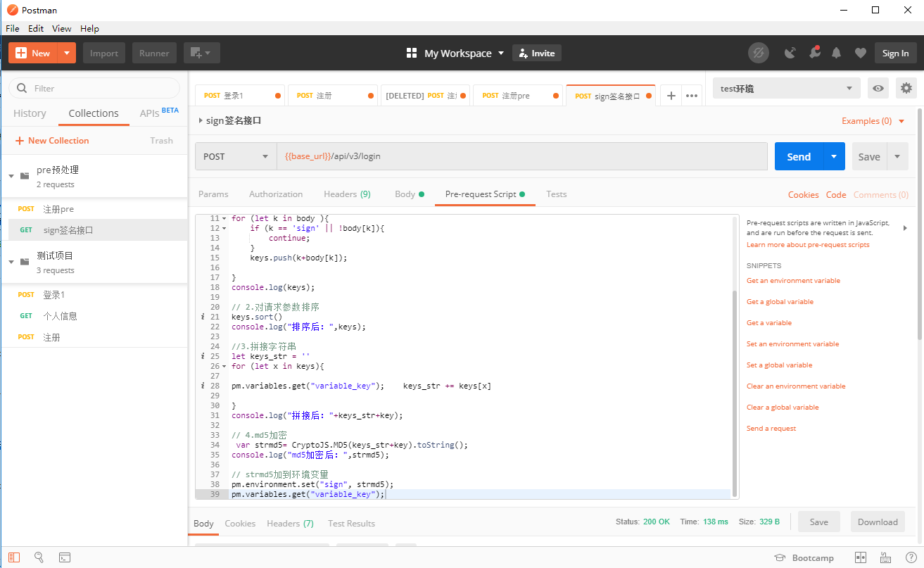
Task: Click the Runner button
Action: pos(154,53)
